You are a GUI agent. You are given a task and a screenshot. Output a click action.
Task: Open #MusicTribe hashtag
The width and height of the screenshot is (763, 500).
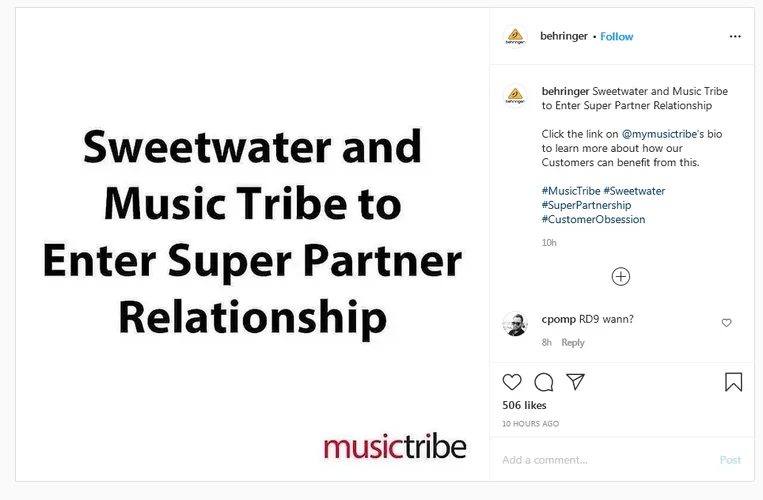(571, 190)
